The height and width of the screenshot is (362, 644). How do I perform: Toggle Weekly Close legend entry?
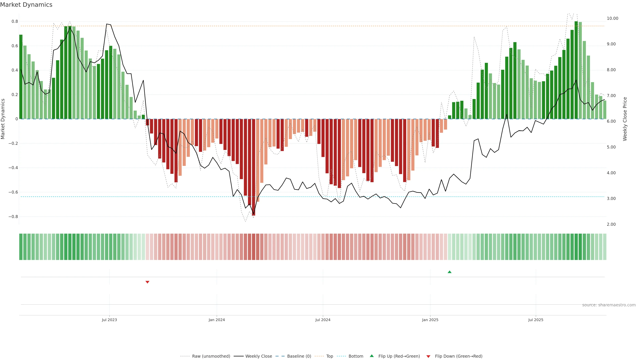point(258,356)
